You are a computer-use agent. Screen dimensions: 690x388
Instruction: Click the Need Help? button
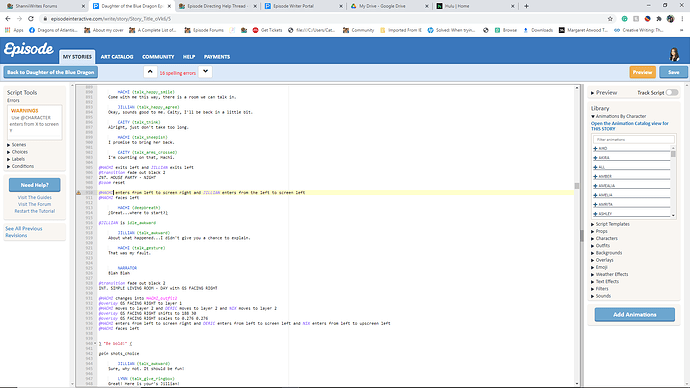coord(35,185)
